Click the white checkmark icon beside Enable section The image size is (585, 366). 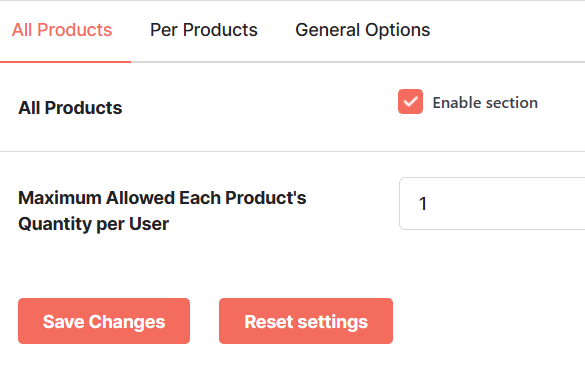pos(410,101)
